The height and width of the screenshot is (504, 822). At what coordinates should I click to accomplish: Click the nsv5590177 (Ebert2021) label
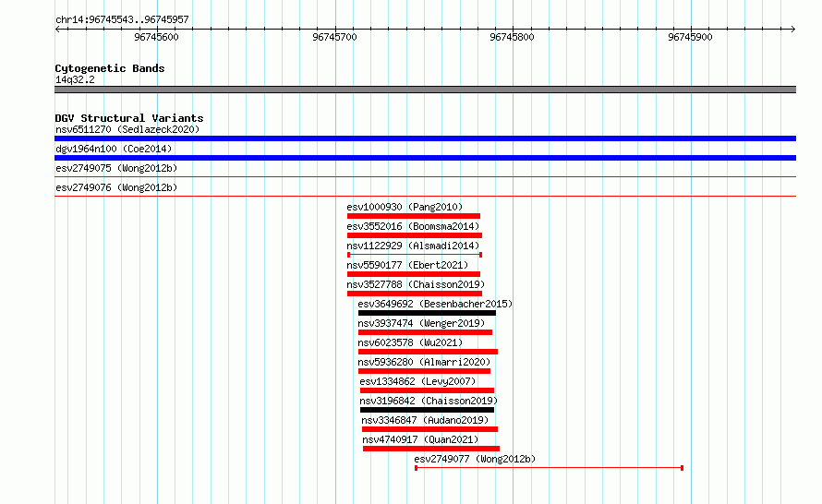[407, 265]
